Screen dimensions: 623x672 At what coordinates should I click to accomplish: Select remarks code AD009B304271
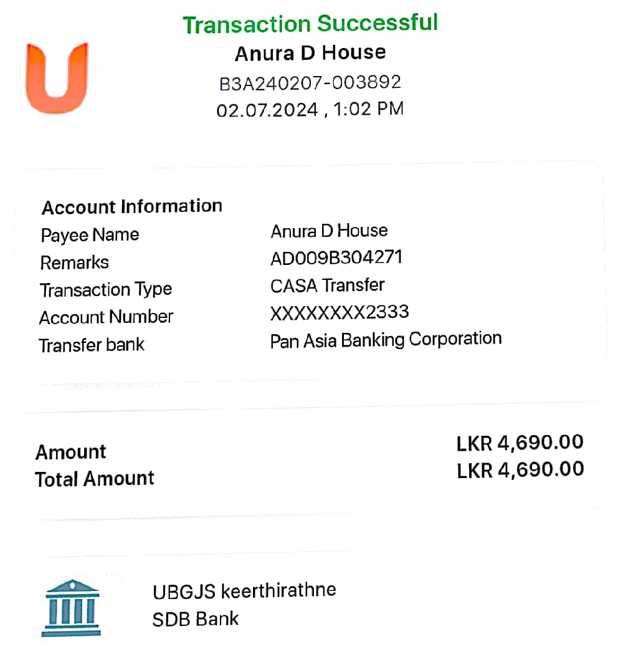(x=336, y=257)
